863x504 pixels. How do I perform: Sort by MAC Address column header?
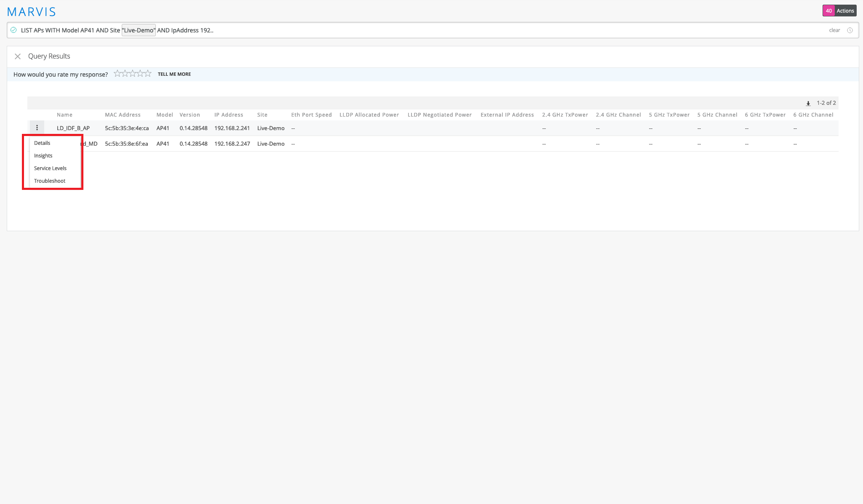(x=123, y=115)
